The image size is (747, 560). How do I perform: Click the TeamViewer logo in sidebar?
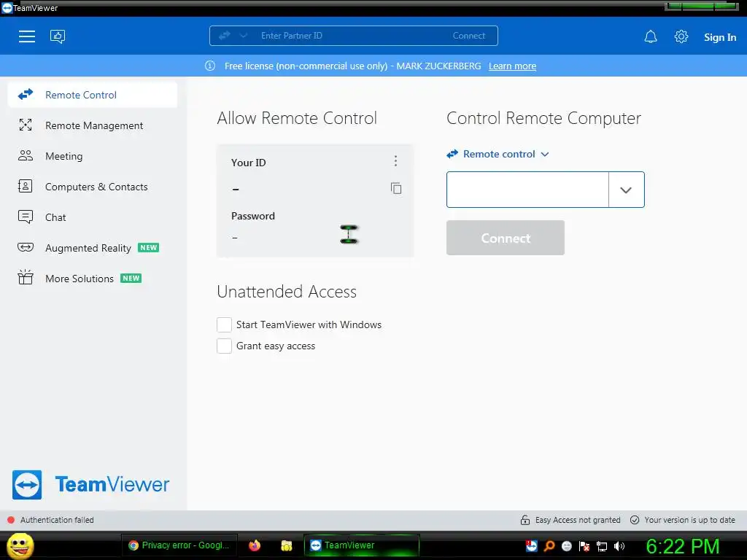pyautogui.click(x=90, y=485)
